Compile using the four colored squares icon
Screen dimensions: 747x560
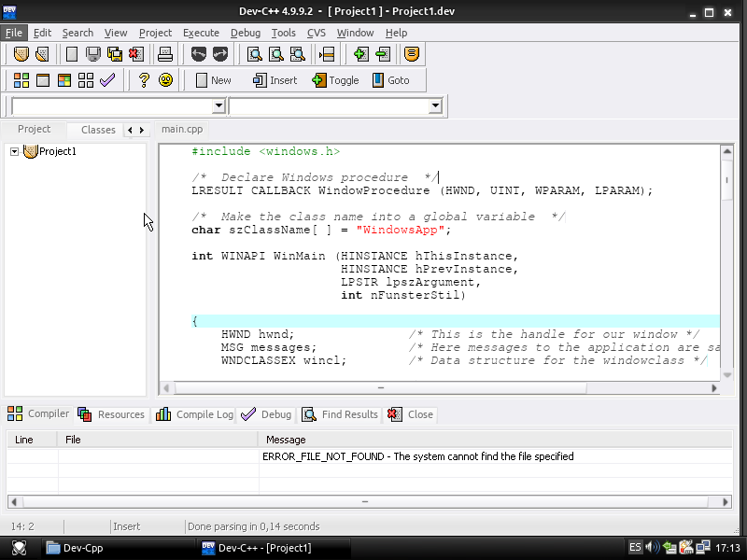click(x=21, y=80)
